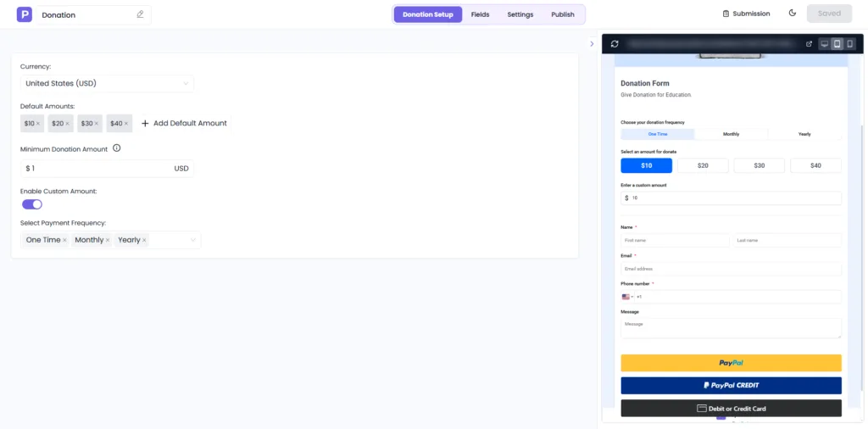Click the First name field
The height and width of the screenshot is (429, 868).
click(675, 240)
